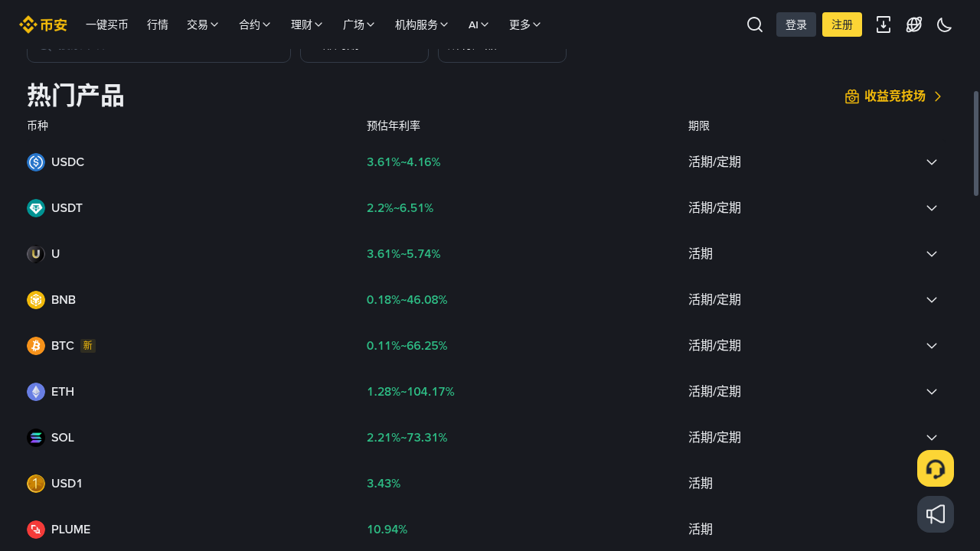Screen dimensions: 980x551
Task: Expand the USDC row chevron
Action: coord(932,162)
